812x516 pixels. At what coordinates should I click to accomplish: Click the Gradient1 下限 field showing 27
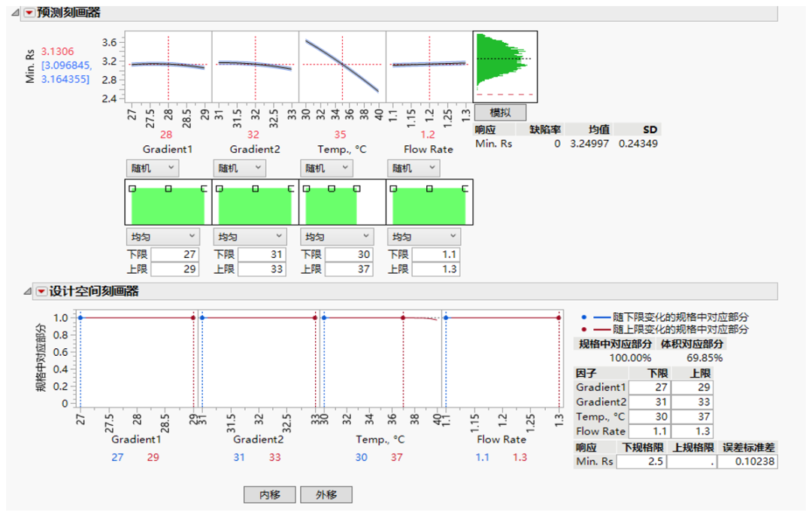point(175,254)
